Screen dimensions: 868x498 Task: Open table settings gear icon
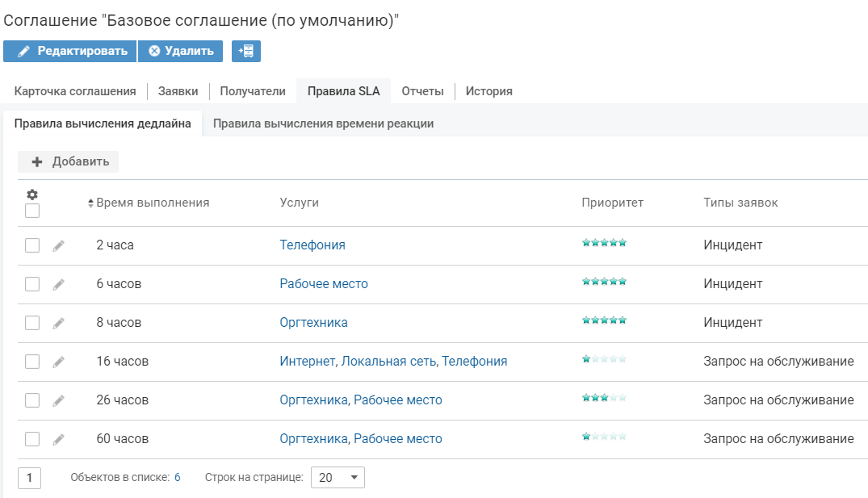(32, 195)
